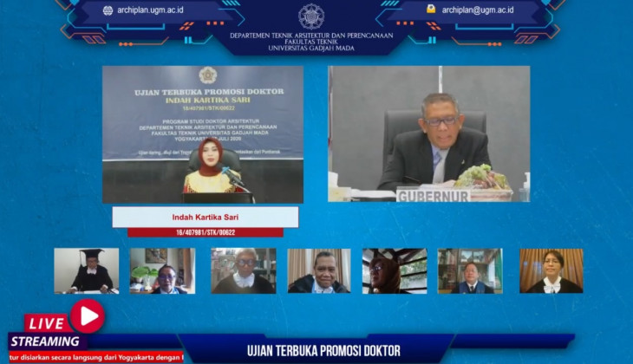The height and width of the screenshot is (364, 633).
Task: Select the examiner thumbnail beside the window
Action: (395, 270)
